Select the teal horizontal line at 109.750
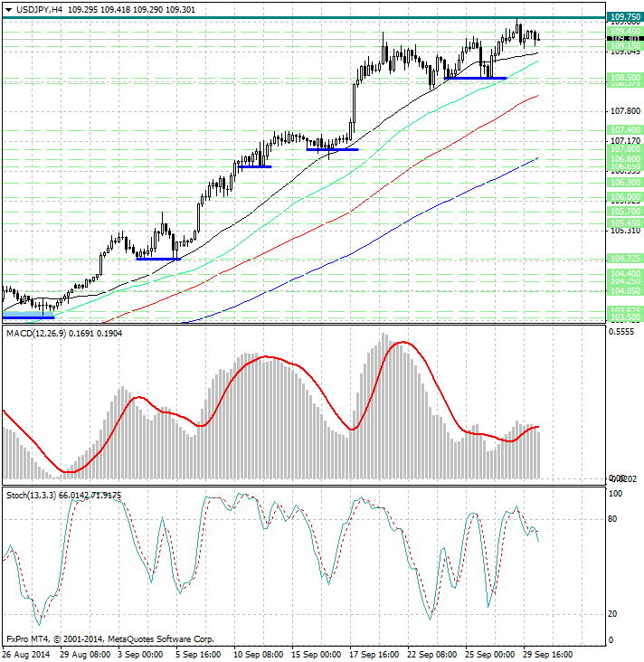The image size is (644, 662). coord(304,18)
